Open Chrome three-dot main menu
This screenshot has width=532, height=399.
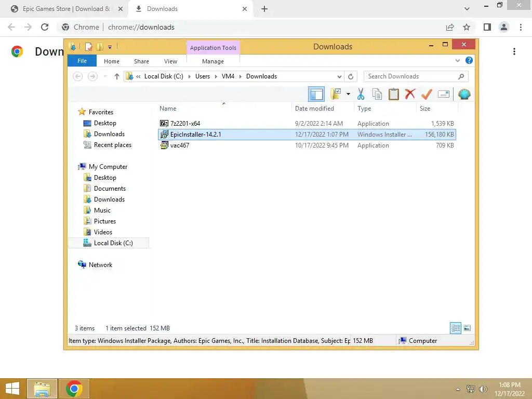pyautogui.click(x=521, y=27)
